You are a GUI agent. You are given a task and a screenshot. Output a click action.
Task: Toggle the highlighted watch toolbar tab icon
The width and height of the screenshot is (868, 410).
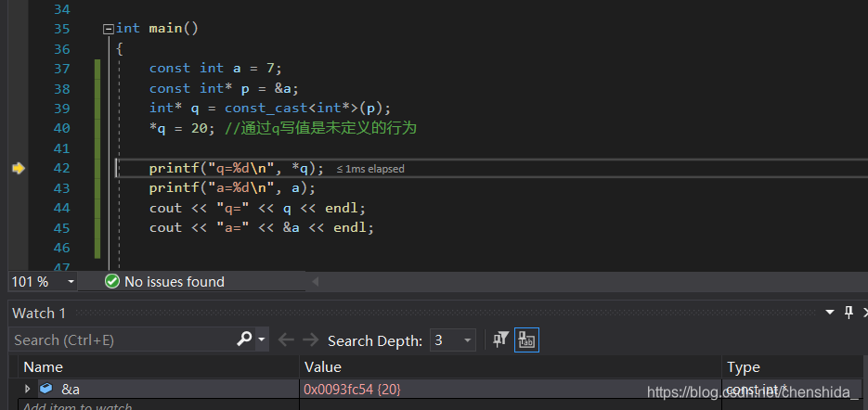pos(526,340)
